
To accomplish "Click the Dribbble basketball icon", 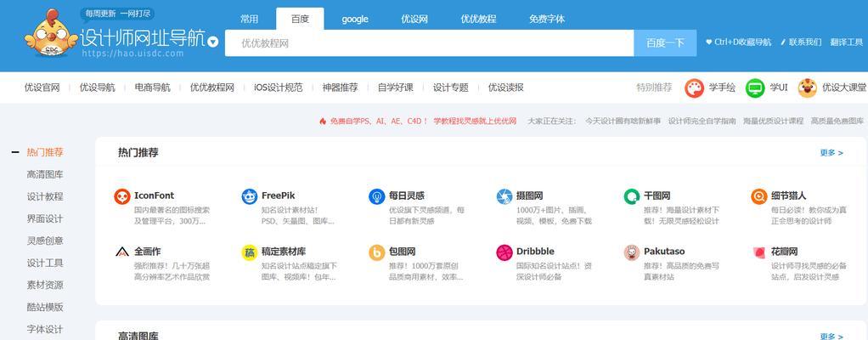I will point(504,252).
